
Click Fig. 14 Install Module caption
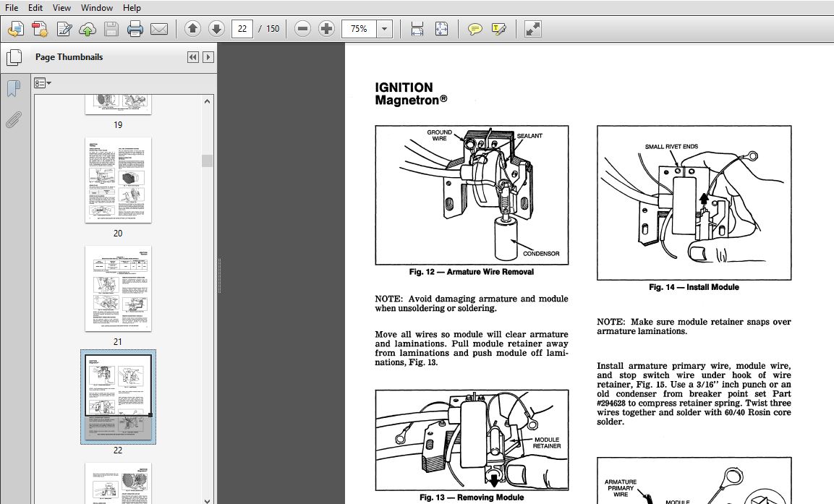[694, 287]
